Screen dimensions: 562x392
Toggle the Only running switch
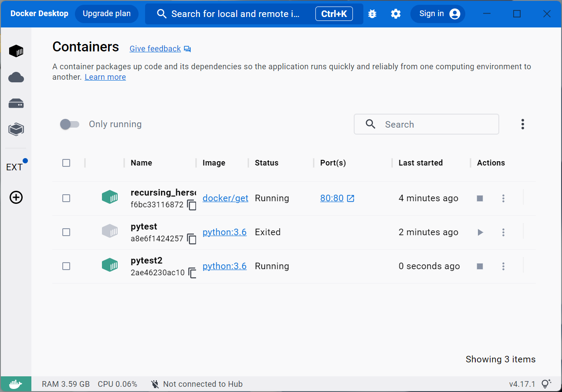click(x=70, y=124)
